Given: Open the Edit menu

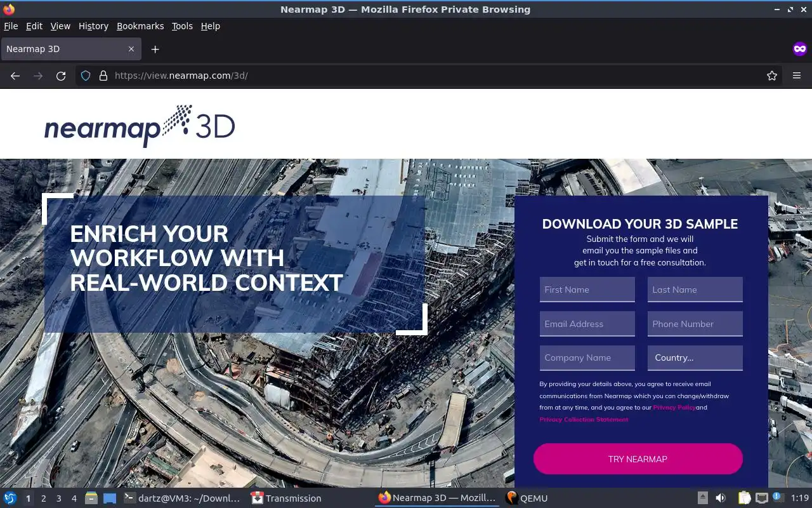Looking at the screenshot, I should point(34,26).
